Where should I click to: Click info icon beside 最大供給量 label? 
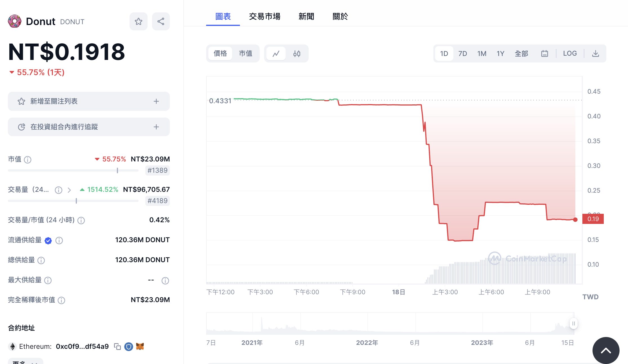pyautogui.click(x=48, y=280)
